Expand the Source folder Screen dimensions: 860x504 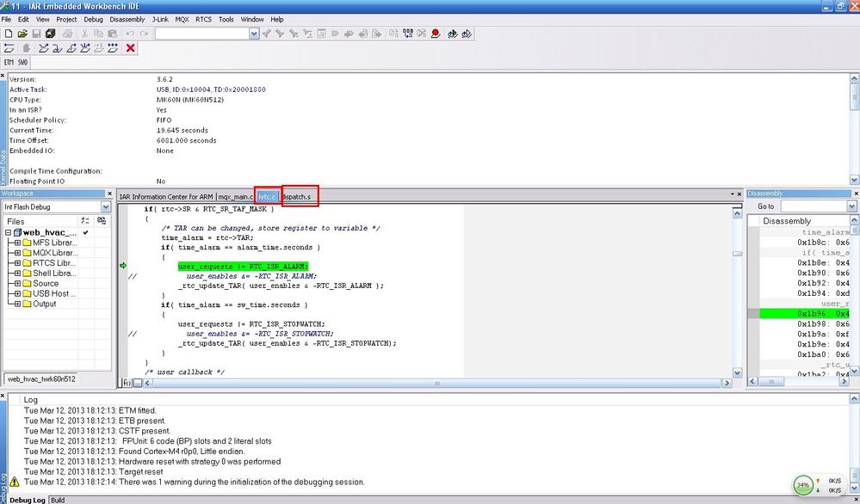pyautogui.click(x=17, y=284)
